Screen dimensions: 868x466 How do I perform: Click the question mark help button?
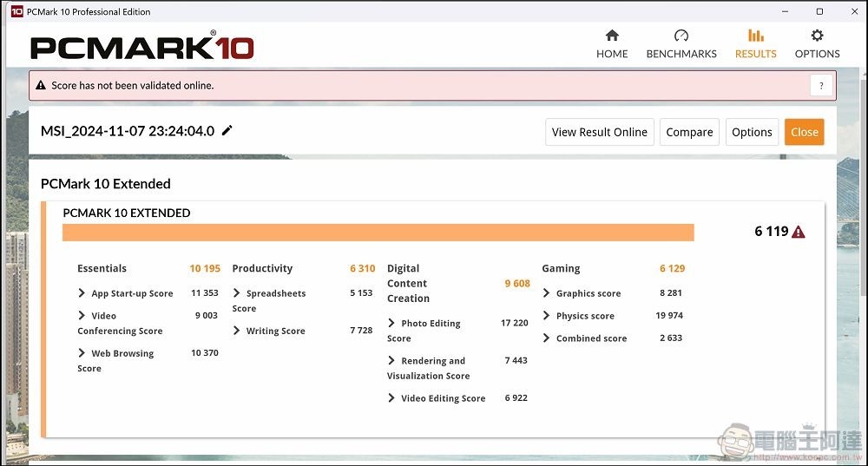tap(821, 86)
